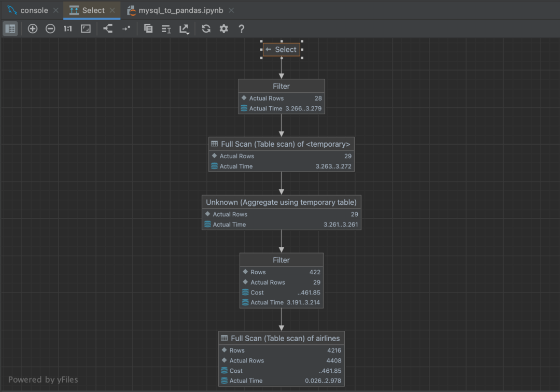Select the Full Scan of airlines node
The width and height of the screenshot is (560, 392).
point(282,358)
